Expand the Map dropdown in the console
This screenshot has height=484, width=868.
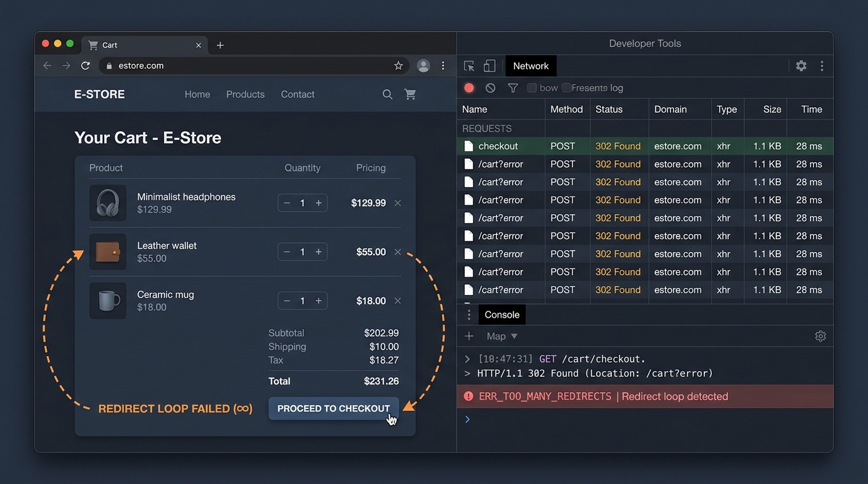[x=502, y=336]
